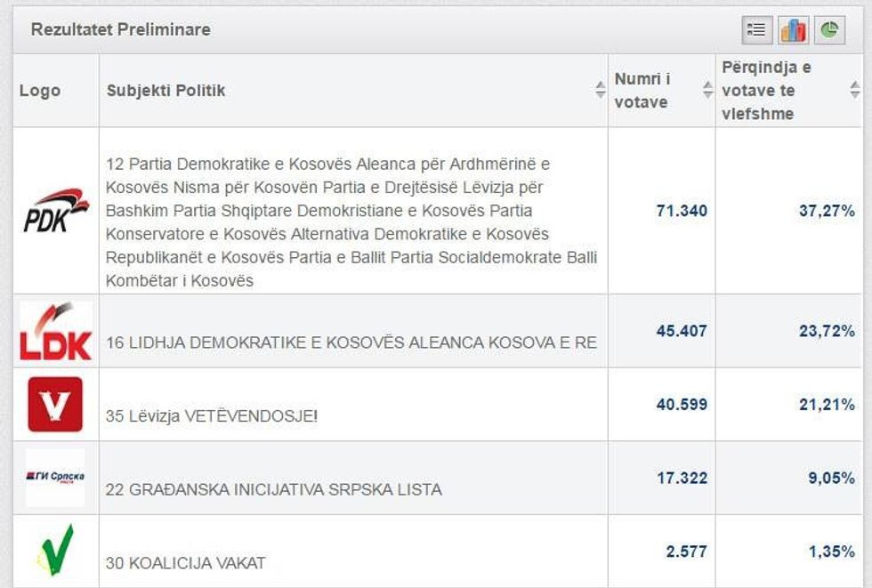The width and height of the screenshot is (872, 588).
Task: Sort by Përqindja e votave arrows
Action: [x=854, y=90]
